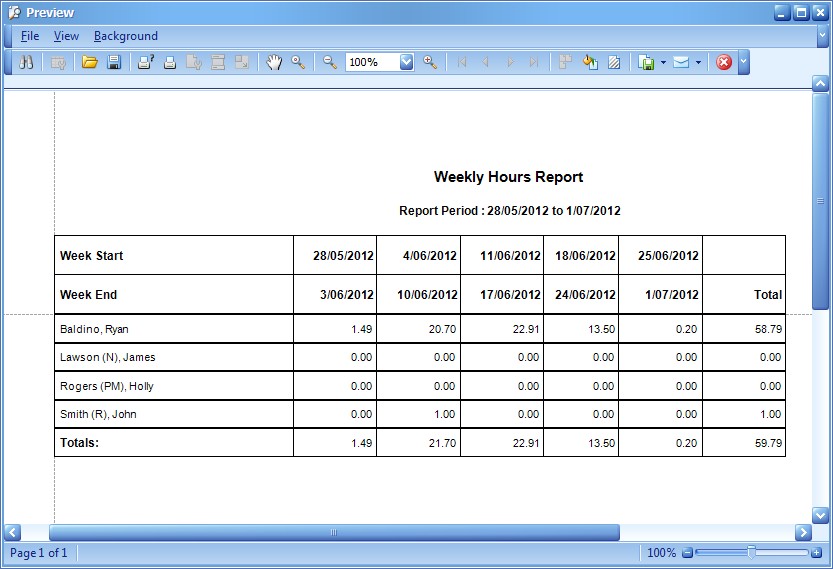This screenshot has width=833, height=569.
Task: Close the preview with red X icon
Action: pyautogui.click(x=724, y=62)
